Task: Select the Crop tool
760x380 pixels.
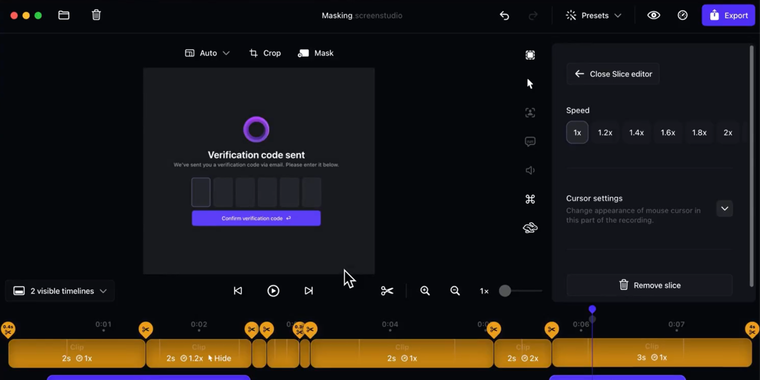Action: click(265, 53)
